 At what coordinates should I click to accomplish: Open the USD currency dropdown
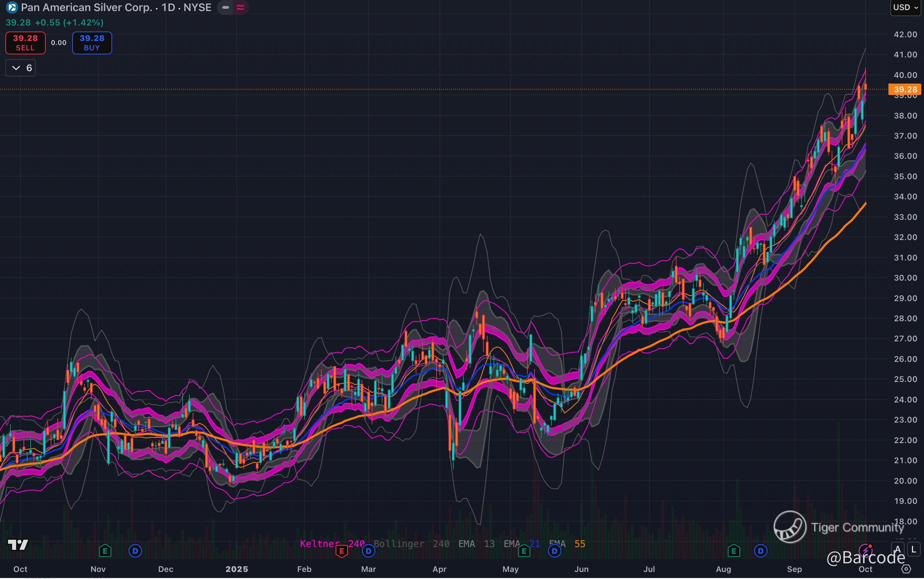coord(905,8)
